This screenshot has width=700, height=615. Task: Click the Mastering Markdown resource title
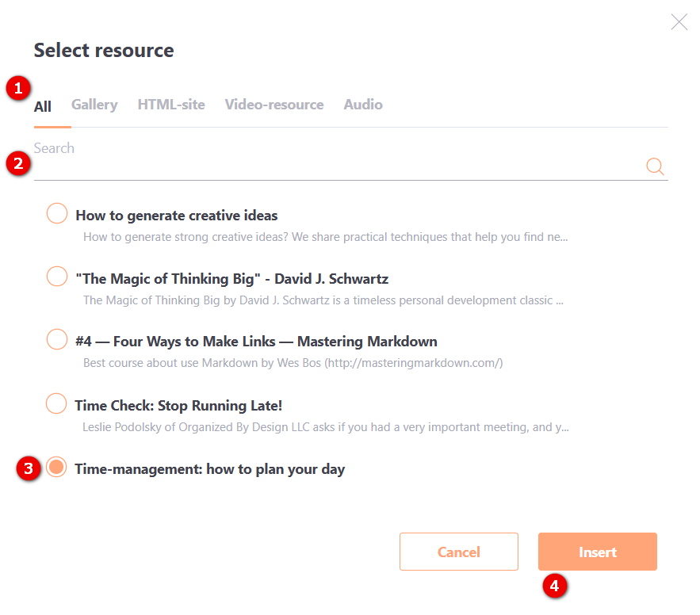tap(256, 342)
